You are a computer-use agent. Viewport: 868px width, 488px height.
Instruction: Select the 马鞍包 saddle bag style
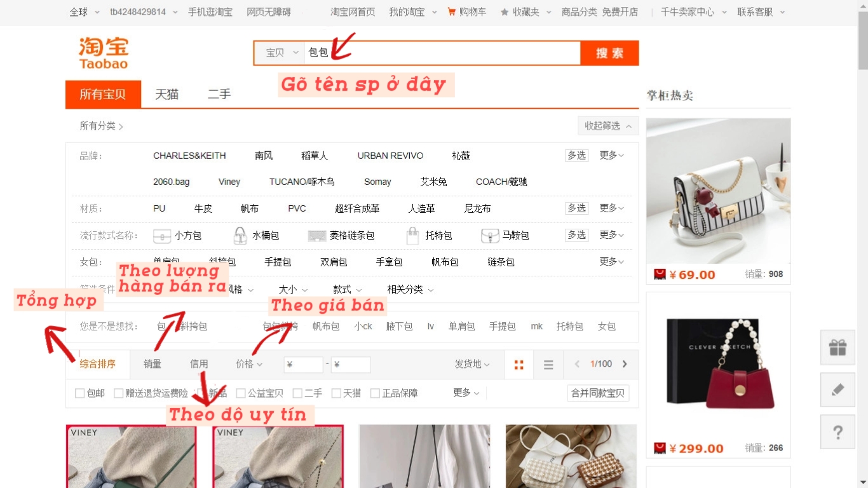tap(505, 236)
